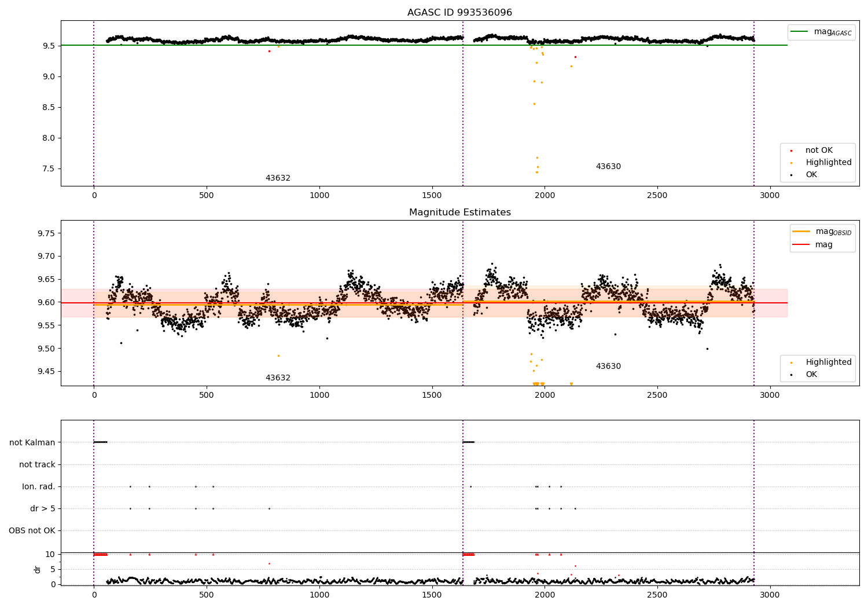
Task: Select 'Highlighted' legend entry in top plot
Action: 829,163
